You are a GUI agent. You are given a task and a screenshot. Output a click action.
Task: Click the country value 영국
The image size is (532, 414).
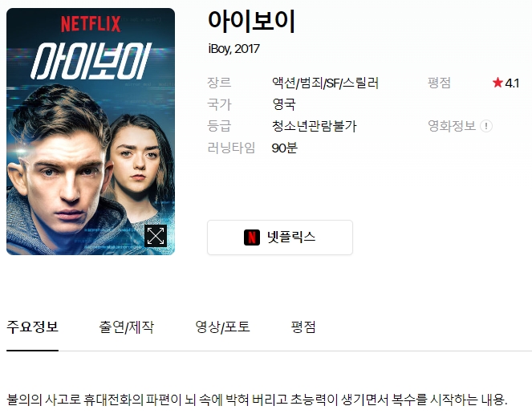[283, 104]
